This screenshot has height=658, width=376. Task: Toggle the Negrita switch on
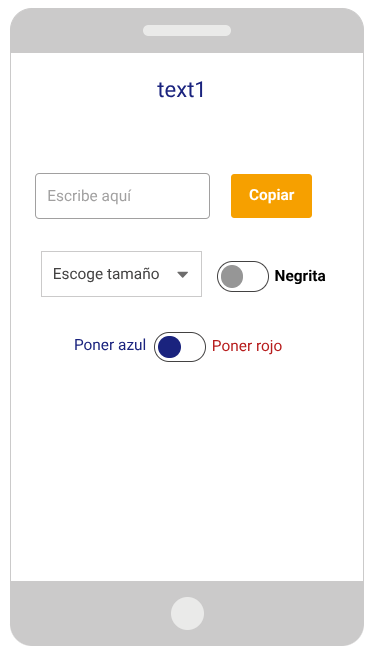(x=243, y=277)
